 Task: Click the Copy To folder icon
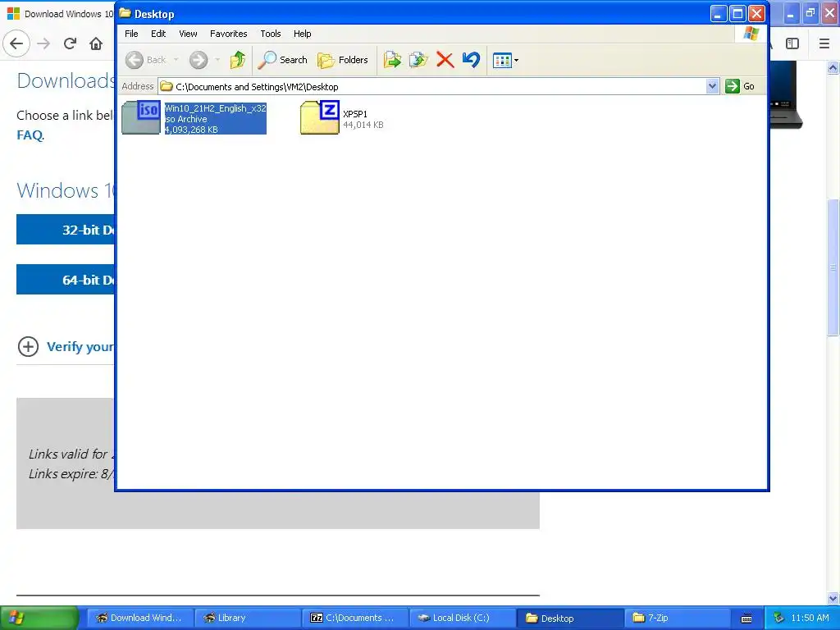point(418,60)
